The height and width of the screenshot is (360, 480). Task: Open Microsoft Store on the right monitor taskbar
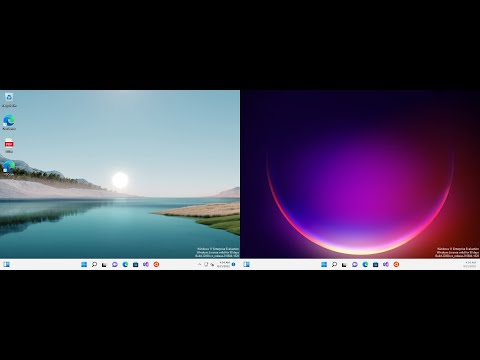click(375, 264)
